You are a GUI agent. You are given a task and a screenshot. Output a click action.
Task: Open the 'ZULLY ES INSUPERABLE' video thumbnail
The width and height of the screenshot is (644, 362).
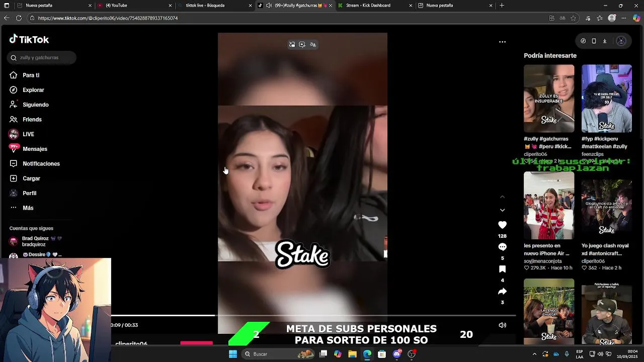(549, 99)
